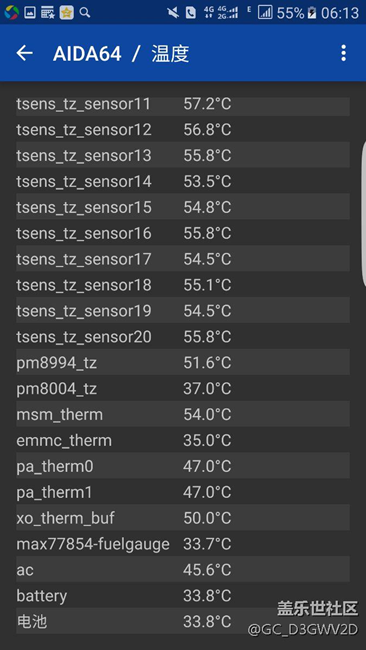This screenshot has height=650, width=366.
Task: Tap the phone call icon in status bar
Action: 191,13
